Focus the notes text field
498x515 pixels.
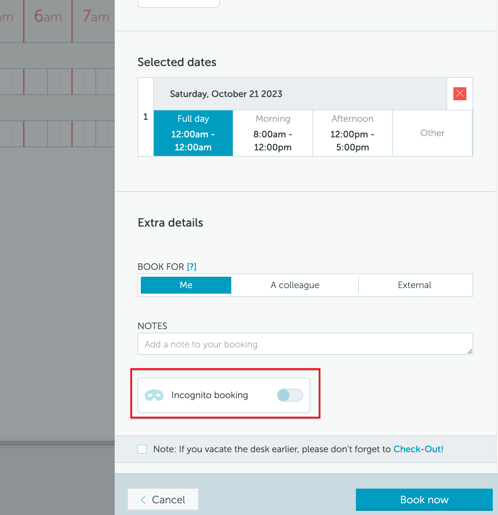pos(305,344)
